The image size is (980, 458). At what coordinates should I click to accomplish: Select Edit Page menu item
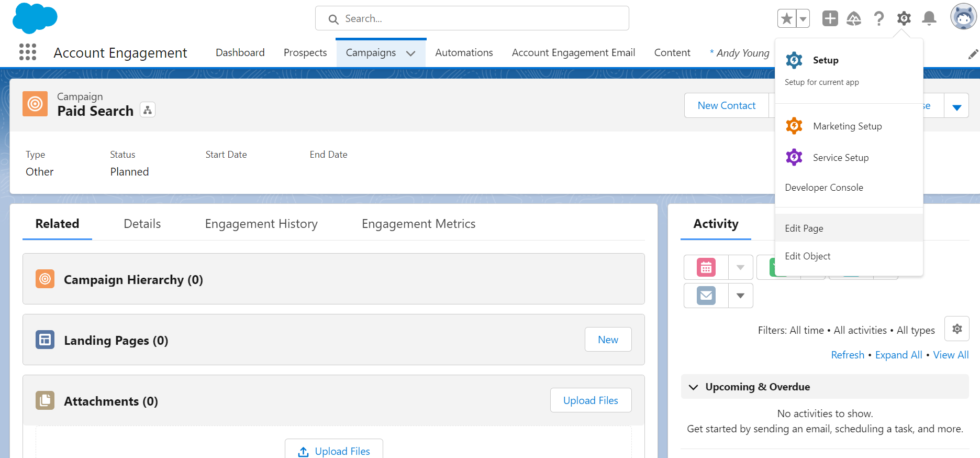click(849, 228)
